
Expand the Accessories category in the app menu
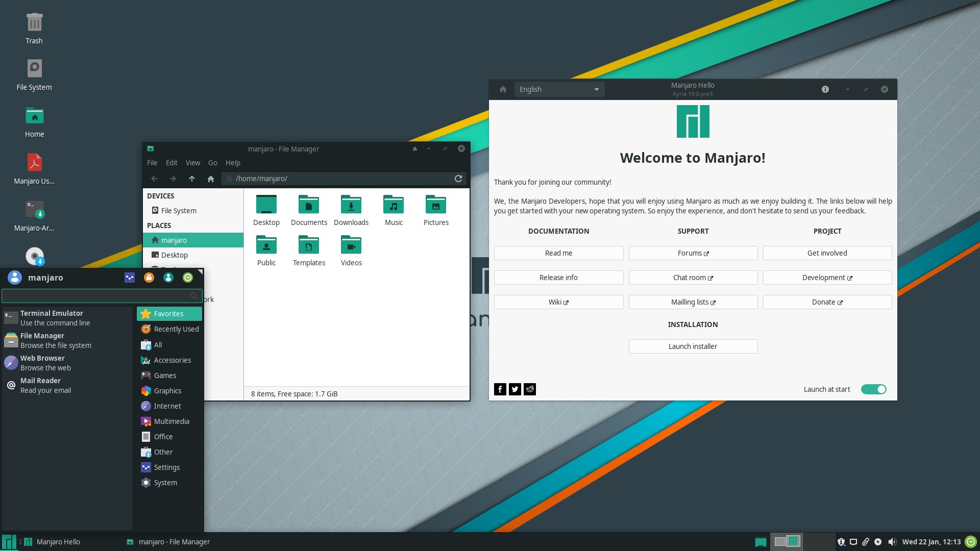(172, 360)
